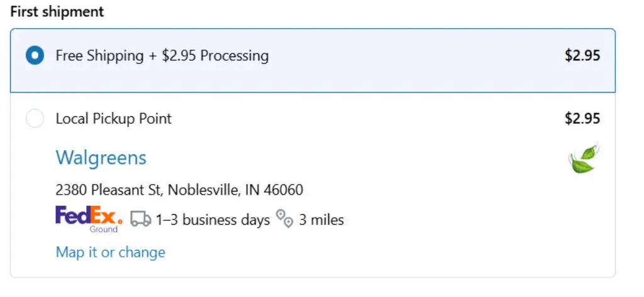Screen dimensions: 644x297
Task: Click the Local Pickup Point label
Action: (114, 119)
